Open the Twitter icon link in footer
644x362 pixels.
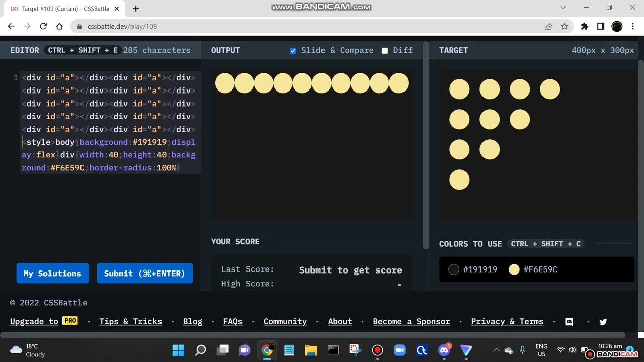pos(603,322)
